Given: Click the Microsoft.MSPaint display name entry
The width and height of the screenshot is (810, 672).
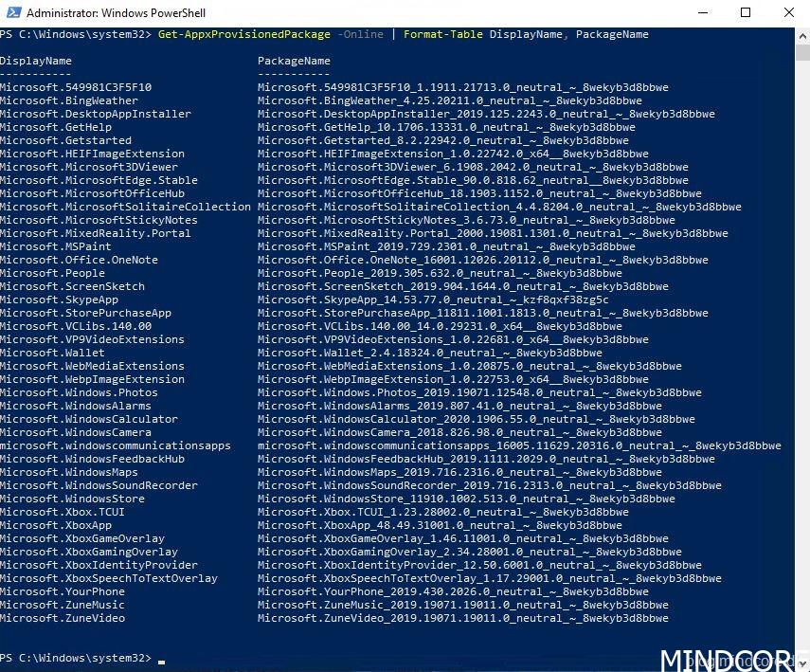Looking at the screenshot, I should 55,246.
